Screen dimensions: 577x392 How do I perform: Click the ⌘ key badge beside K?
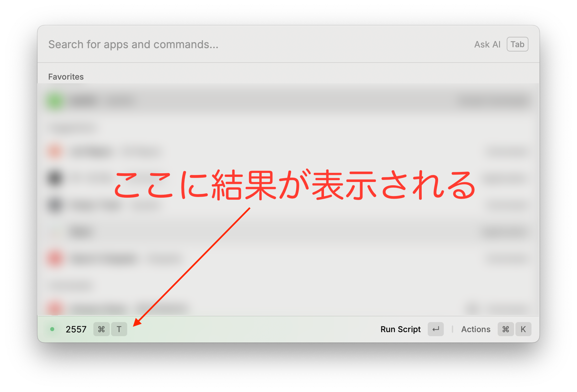(506, 329)
